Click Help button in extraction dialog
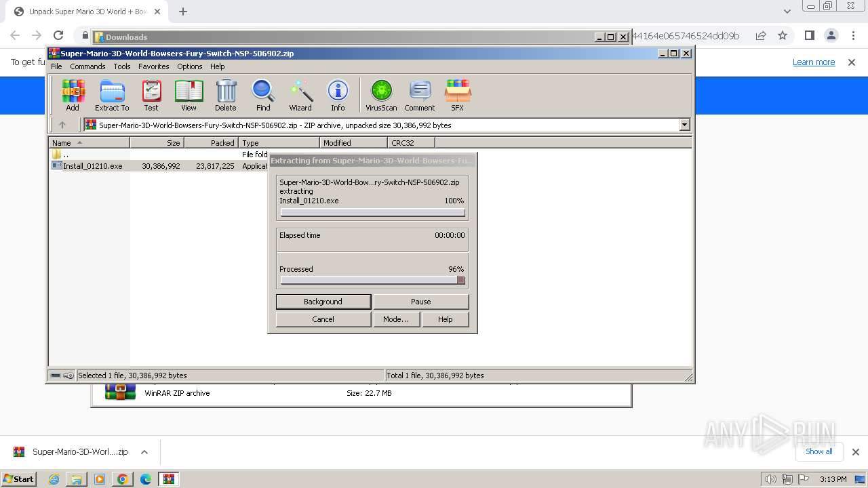Image resolution: width=868 pixels, height=488 pixels. [446, 319]
